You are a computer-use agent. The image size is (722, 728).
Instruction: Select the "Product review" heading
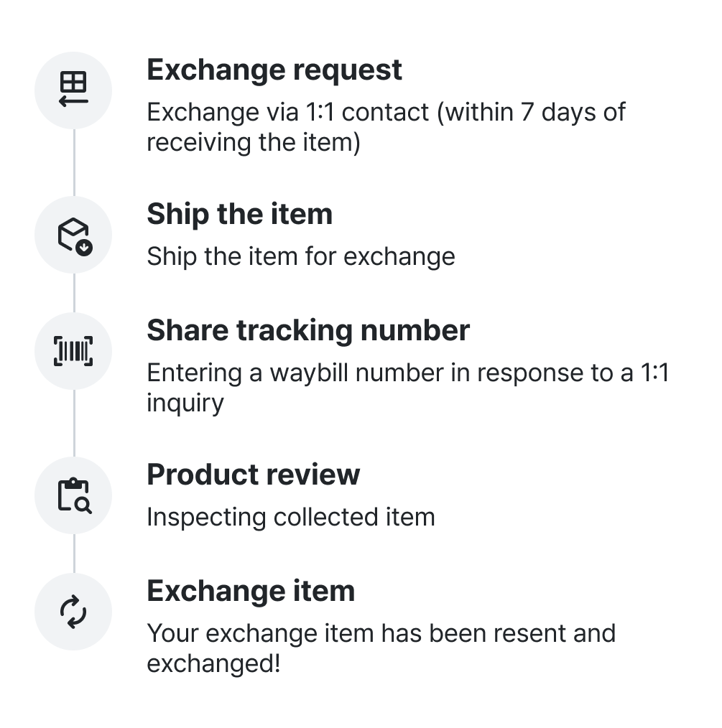(x=253, y=475)
